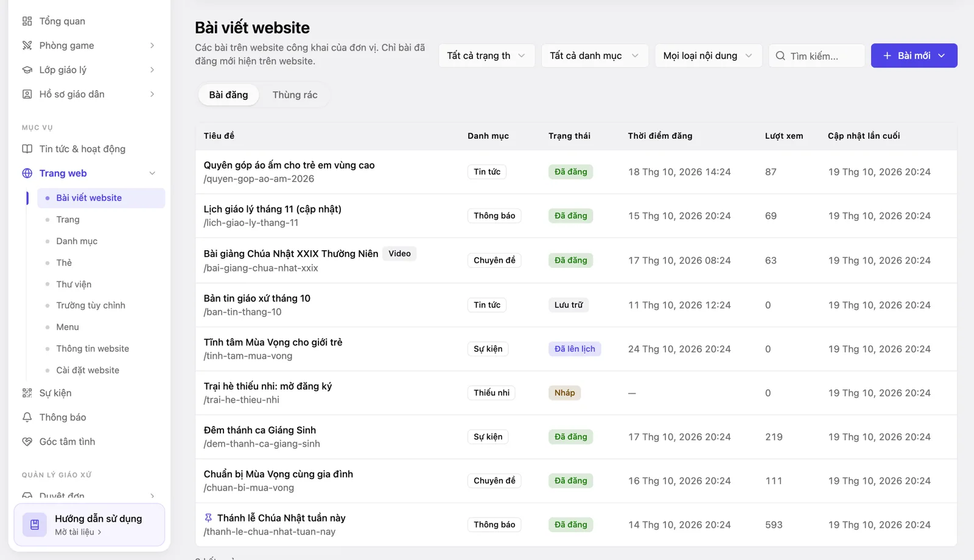Click the Cập nhật lần cuối column header
This screenshot has height=560, width=974.
point(863,136)
